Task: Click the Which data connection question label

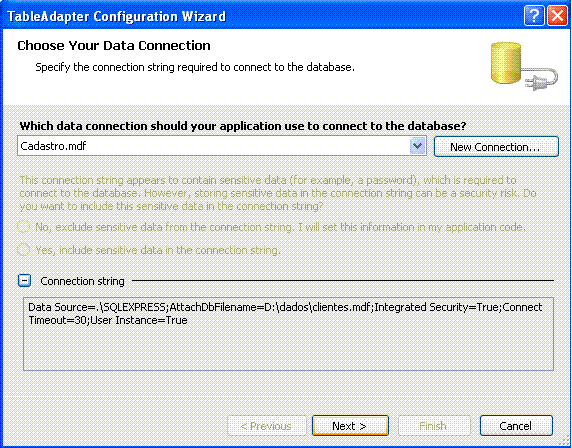Action: point(243,126)
